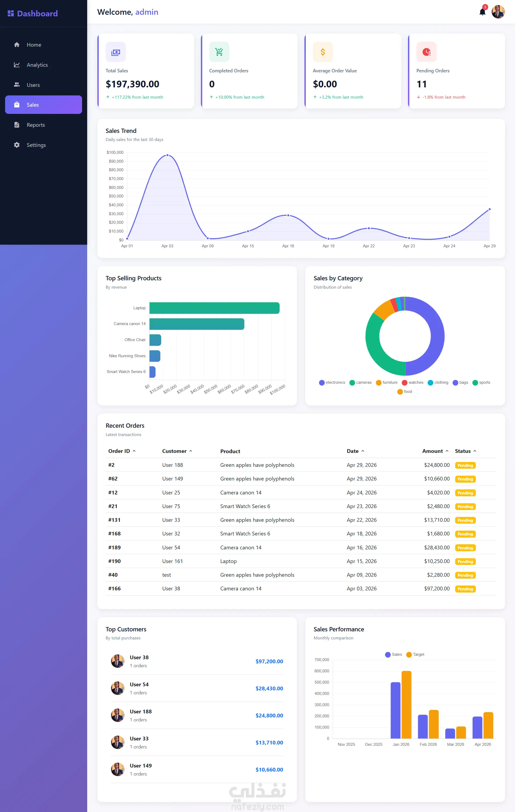Toggle food legend item
This screenshot has height=812, width=515.
pos(405,392)
